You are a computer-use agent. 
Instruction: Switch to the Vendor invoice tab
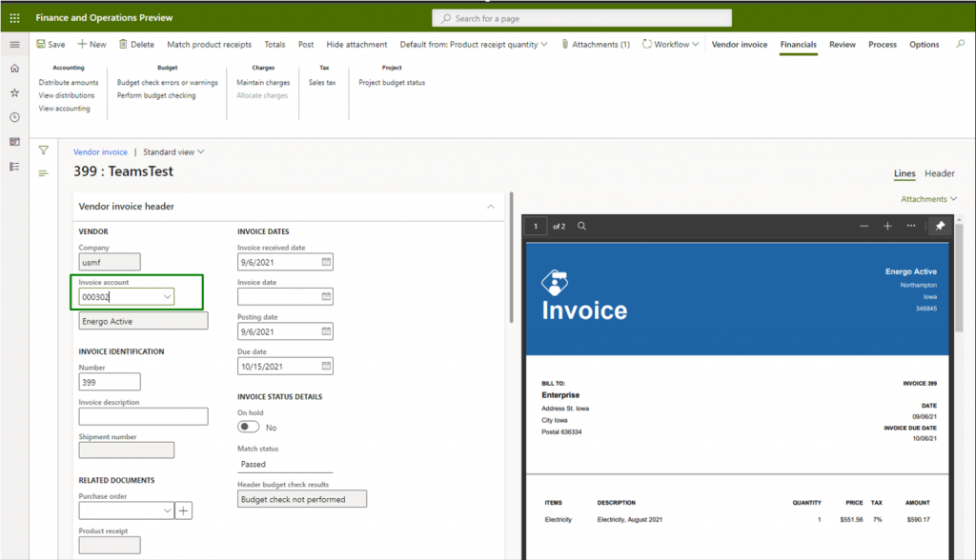coord(740,44)
